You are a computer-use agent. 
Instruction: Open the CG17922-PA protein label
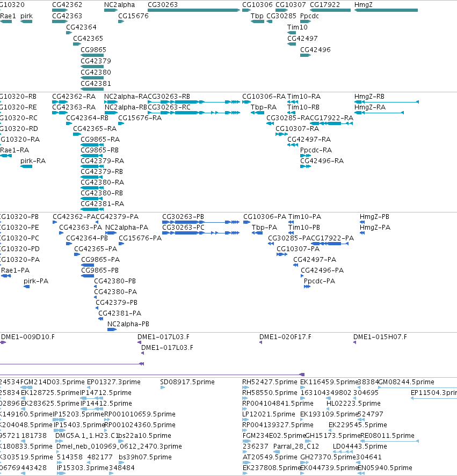(x=332, y=238)
